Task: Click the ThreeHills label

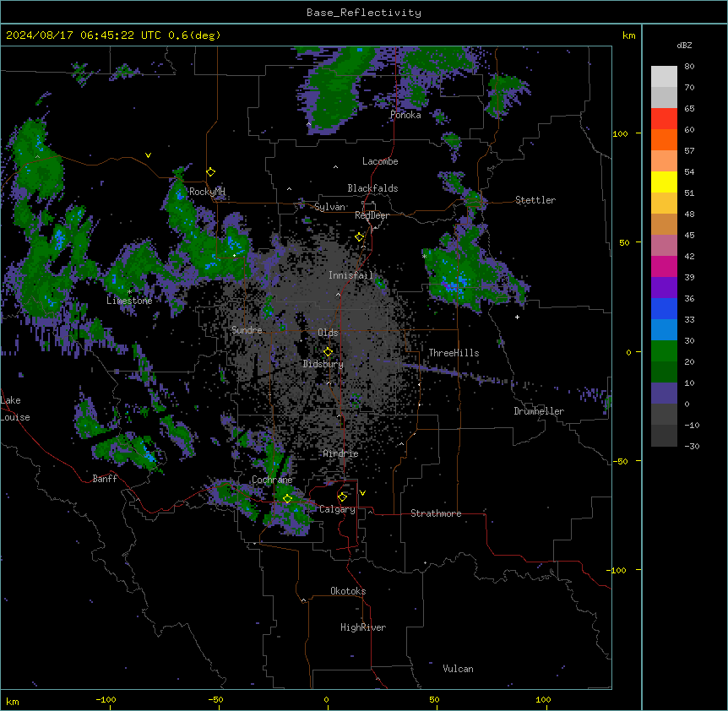Action: click(x=454, y=353)
